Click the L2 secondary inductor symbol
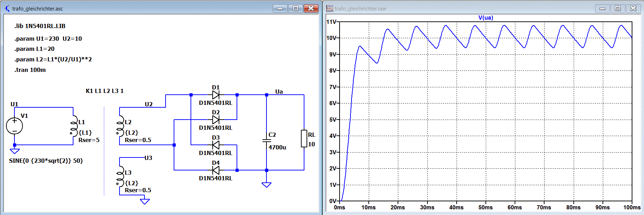Image resolution: width=644 pixels, height=215 pixels. pos(120,126)
